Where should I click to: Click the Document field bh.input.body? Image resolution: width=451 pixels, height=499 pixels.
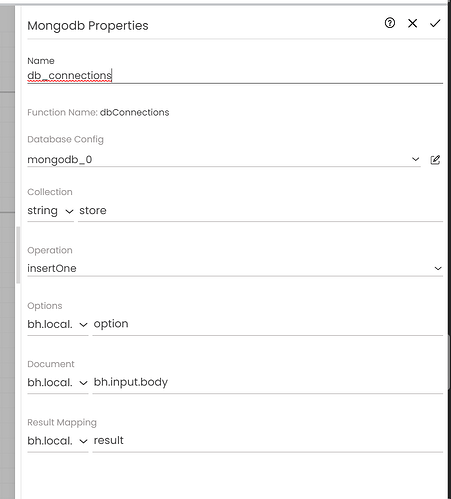pyautogui.click(x=268, y=382)
